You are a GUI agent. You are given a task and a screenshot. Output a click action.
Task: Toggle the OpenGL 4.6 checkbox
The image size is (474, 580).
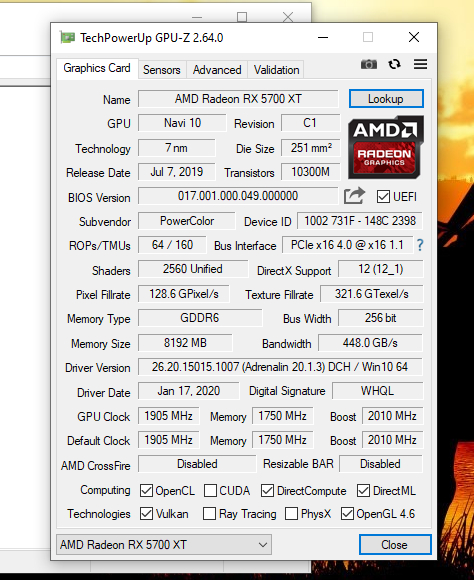click(x=347, y=513)
